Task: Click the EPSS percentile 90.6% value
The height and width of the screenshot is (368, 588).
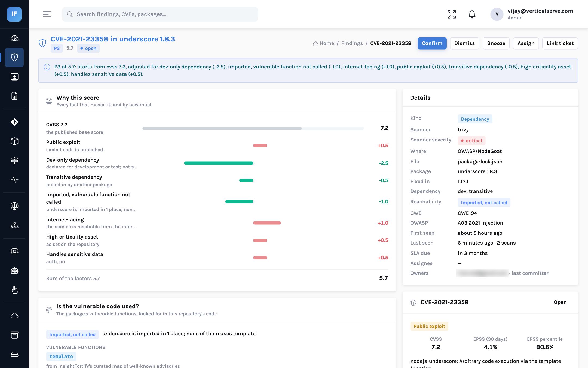Action: (545, 347)
